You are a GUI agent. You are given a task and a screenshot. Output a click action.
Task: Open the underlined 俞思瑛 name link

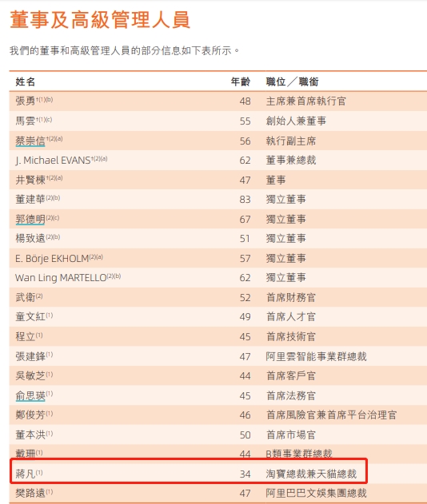[x=30, y=395]
